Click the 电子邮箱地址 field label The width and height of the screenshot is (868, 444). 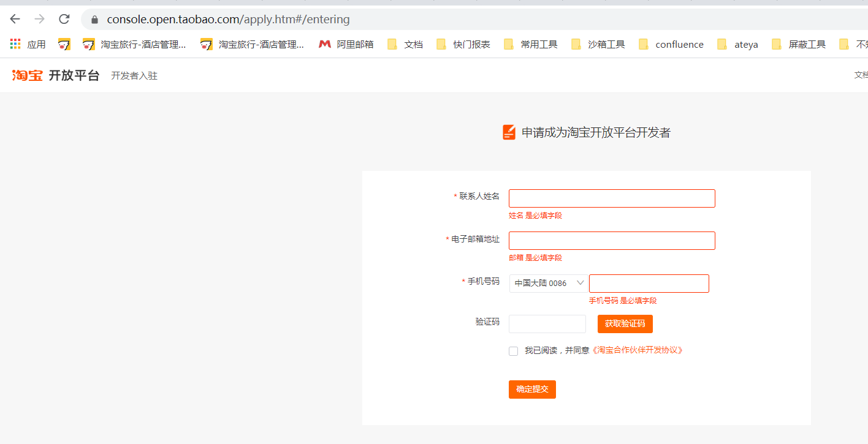[x=475, y=239]
